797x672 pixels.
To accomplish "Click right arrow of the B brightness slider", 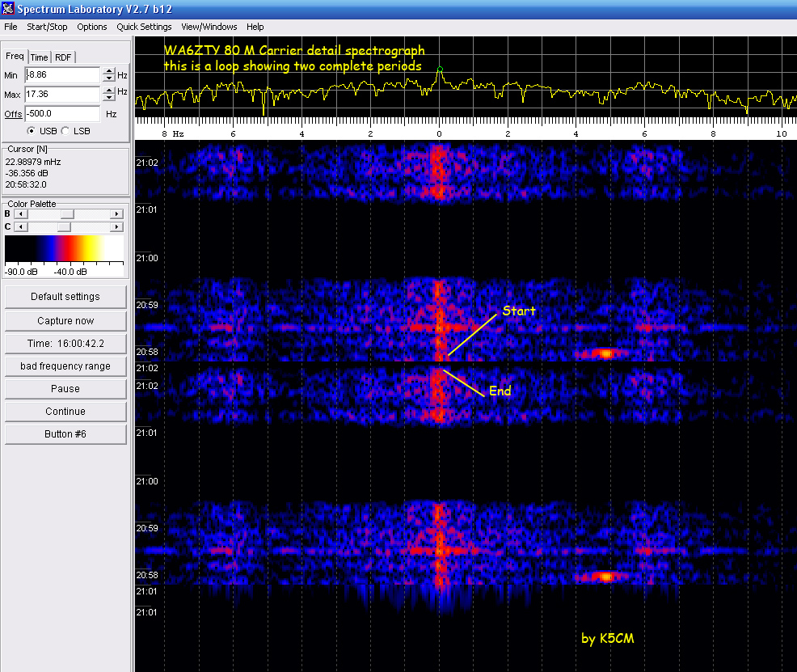I will pyautogui.click(x=117, y=214).
